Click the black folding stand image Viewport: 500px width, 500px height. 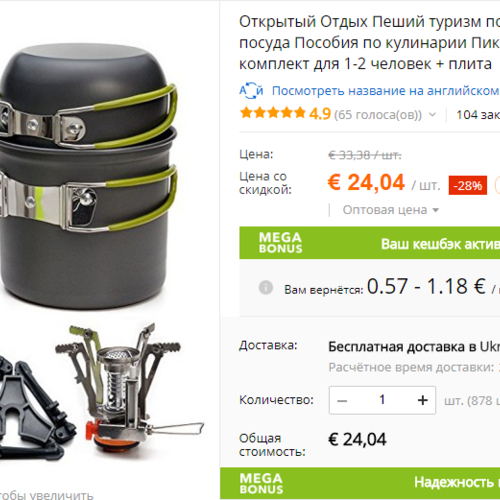click(x=33, y=410)
